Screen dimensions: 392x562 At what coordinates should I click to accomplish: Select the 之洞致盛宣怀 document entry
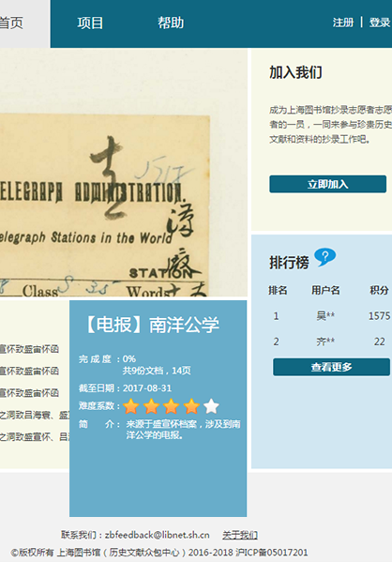pos(35,437)
